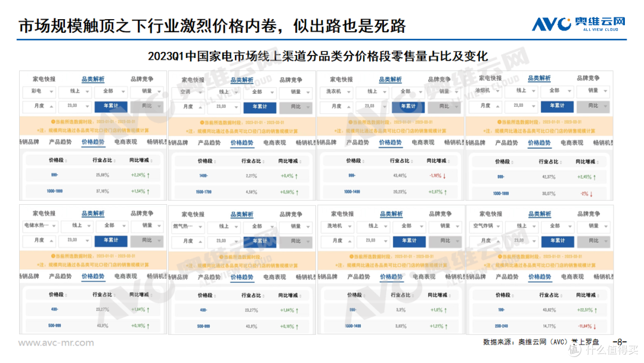Sort by 价格段 in the 洗地机 panel

(356, 295)
